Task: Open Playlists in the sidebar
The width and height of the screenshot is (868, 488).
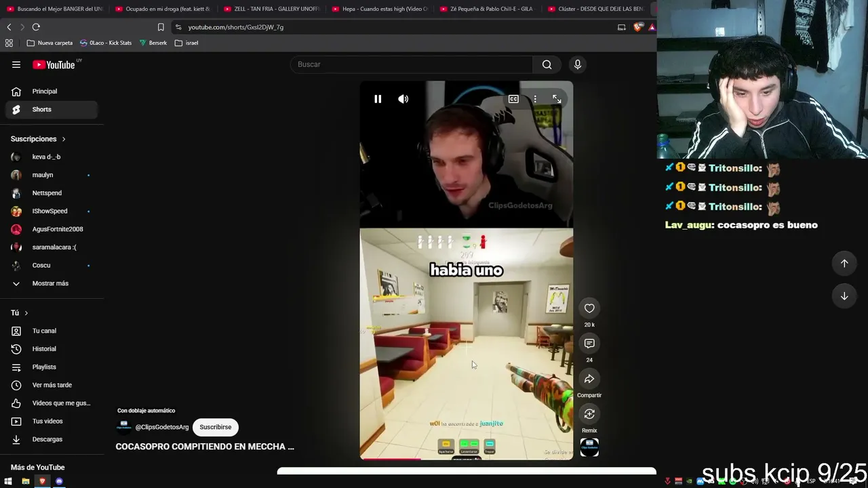Action: pos(52,367)
